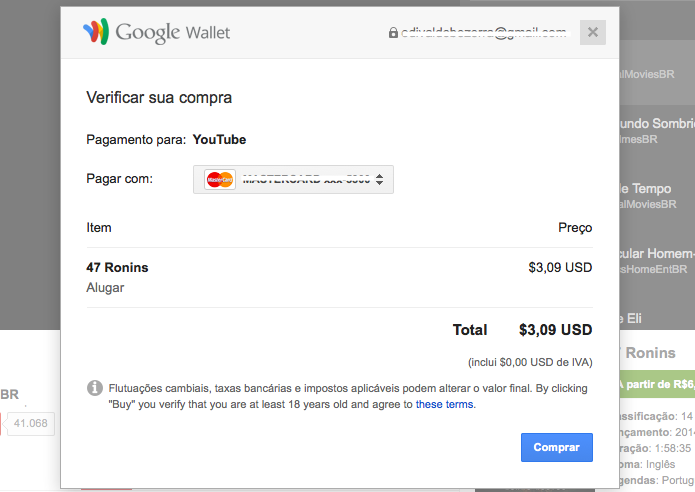Click the 'Eli' sidebar movie entry
Image resolution: width=695 pixels, height=492 pixels.
pos(630,318)
